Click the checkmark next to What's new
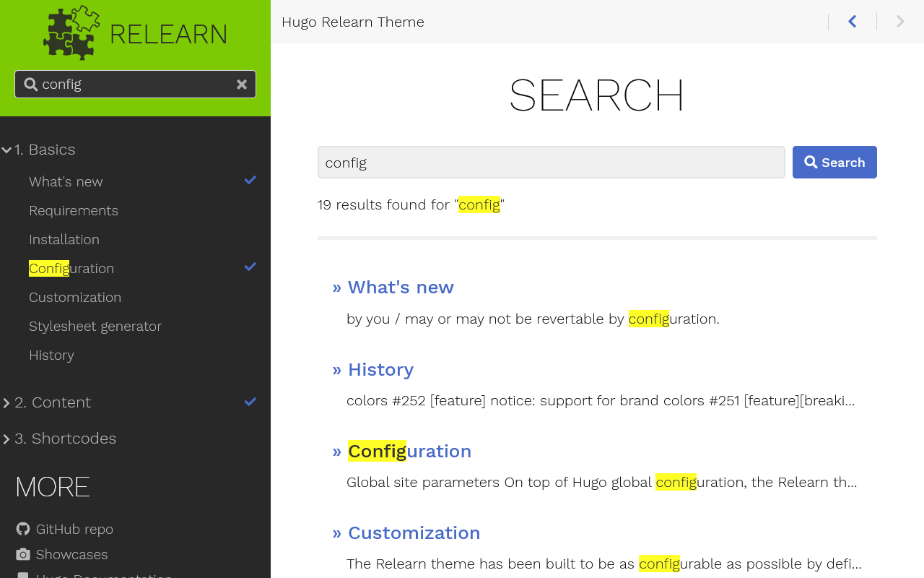The image size is (924, 578). [x=249, y=180]
